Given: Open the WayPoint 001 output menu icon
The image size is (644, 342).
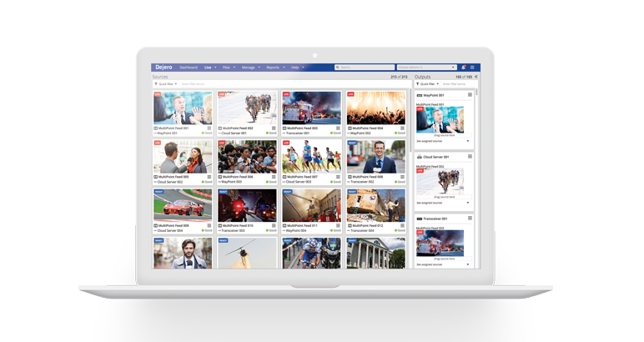Looking at the screenshot, I should pos(470,95).
